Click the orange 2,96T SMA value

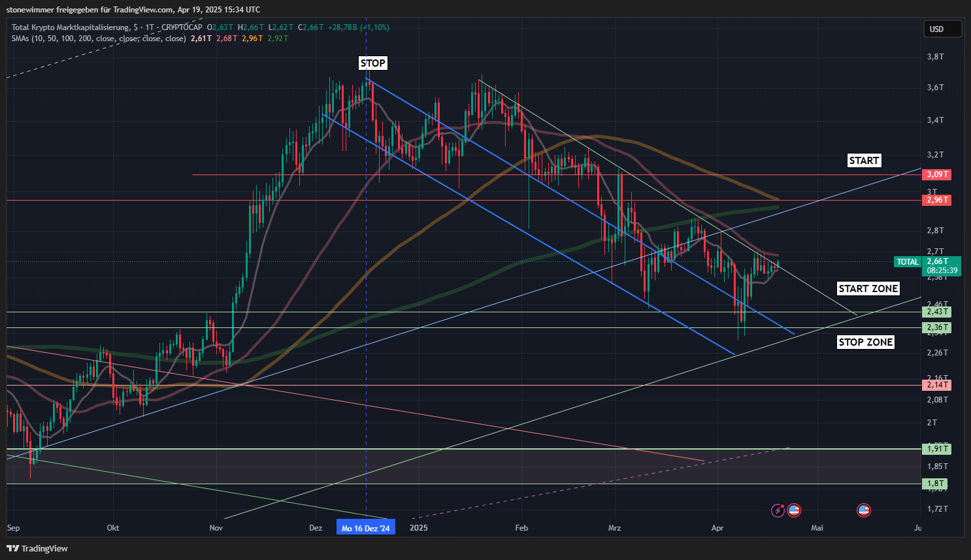(x=252, y=39)
